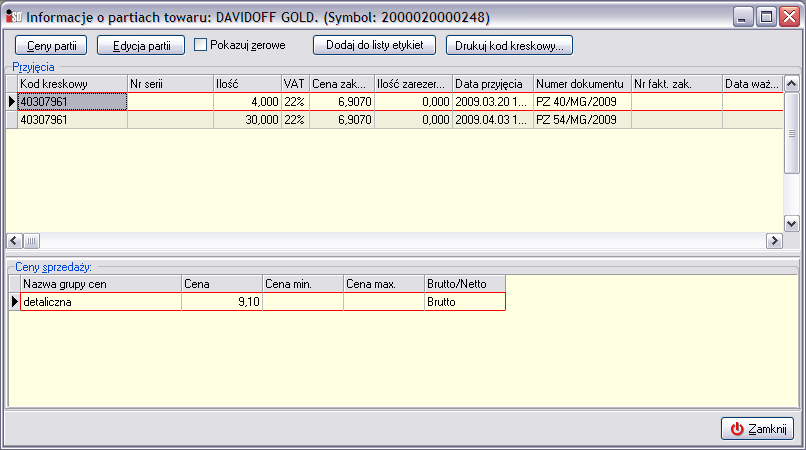
Task: Click Brutto cell in price row
Action: (x=465, y=302)
